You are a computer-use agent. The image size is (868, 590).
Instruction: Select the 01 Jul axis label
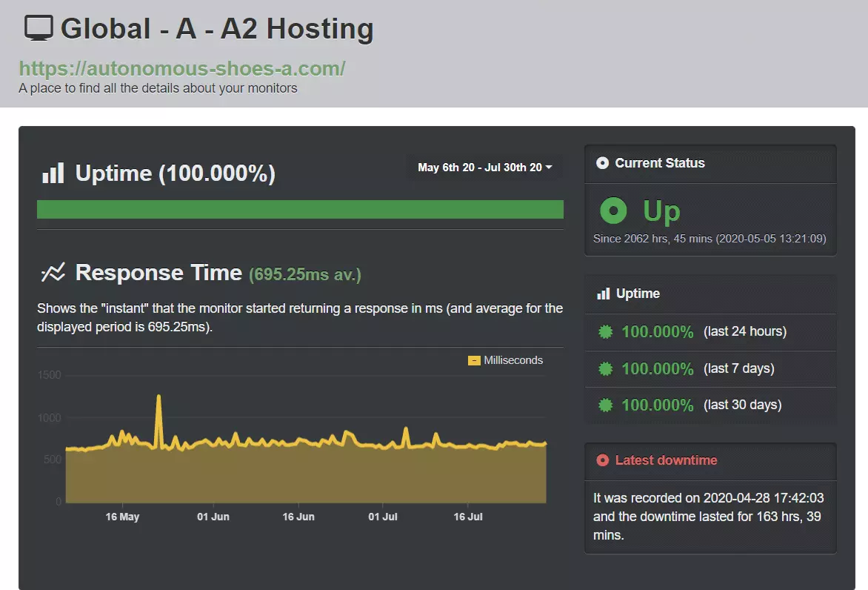tap(382, 517)
